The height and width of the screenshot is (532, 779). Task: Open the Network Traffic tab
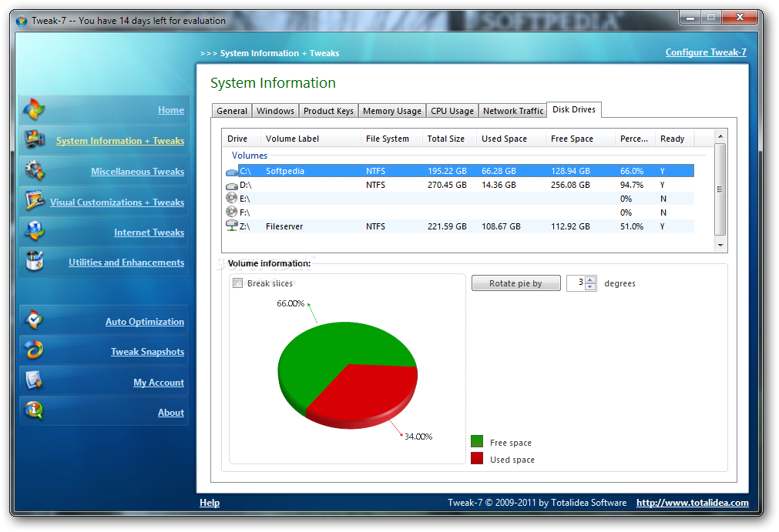512,111
